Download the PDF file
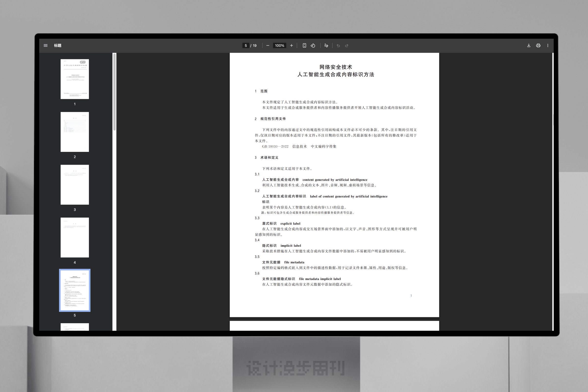This screenshot has height=392, width=588. 529,46
